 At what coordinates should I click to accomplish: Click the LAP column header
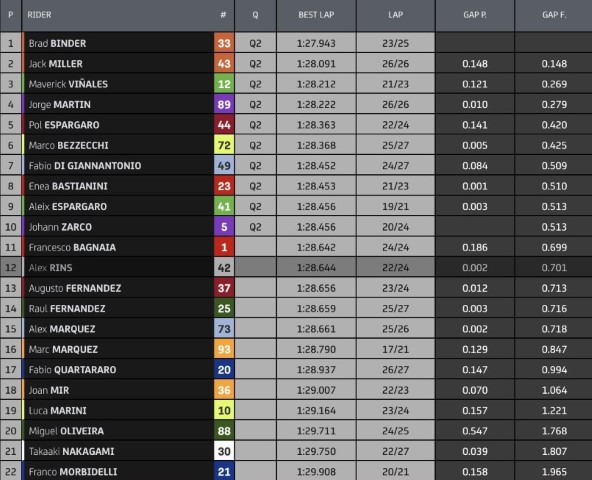pyautogui.click(x=395, y=15)
